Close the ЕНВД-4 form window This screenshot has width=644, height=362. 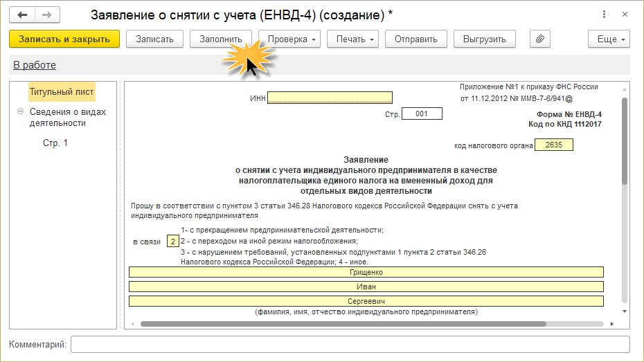pyautogui.click(x=625, y=15)
